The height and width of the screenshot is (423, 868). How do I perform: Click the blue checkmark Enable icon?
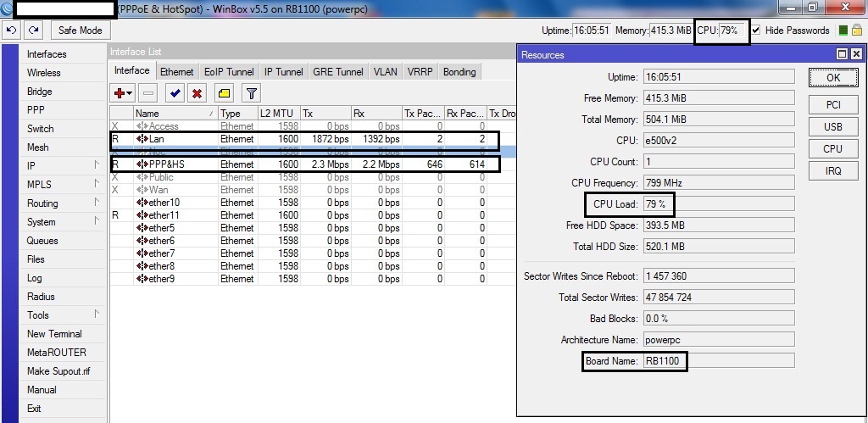pos(175,93)
